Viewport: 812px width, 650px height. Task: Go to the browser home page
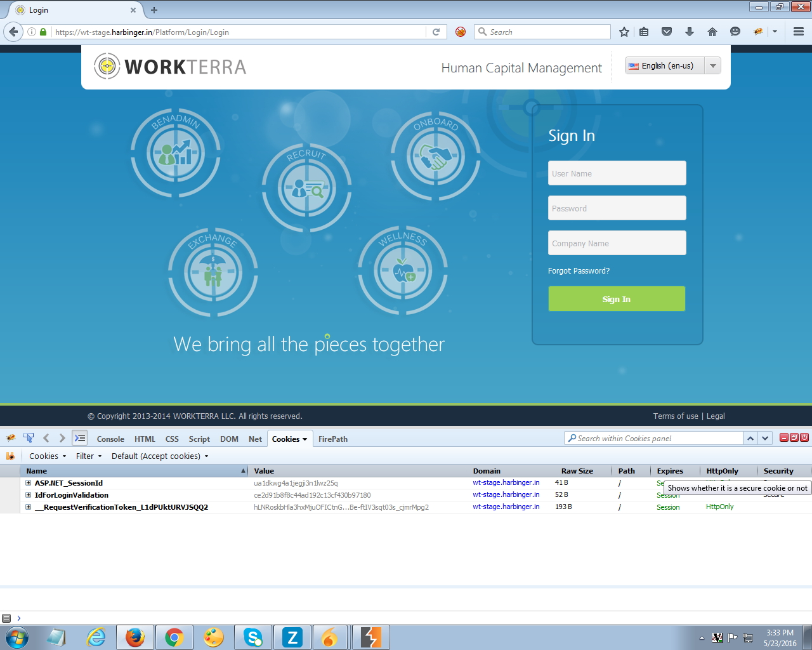click(712, 32)
